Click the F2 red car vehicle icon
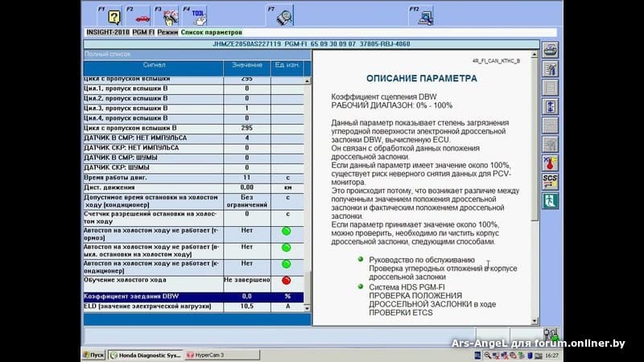Screen dimensions: 644x362 pyautogui.click(x=142, y=16)
